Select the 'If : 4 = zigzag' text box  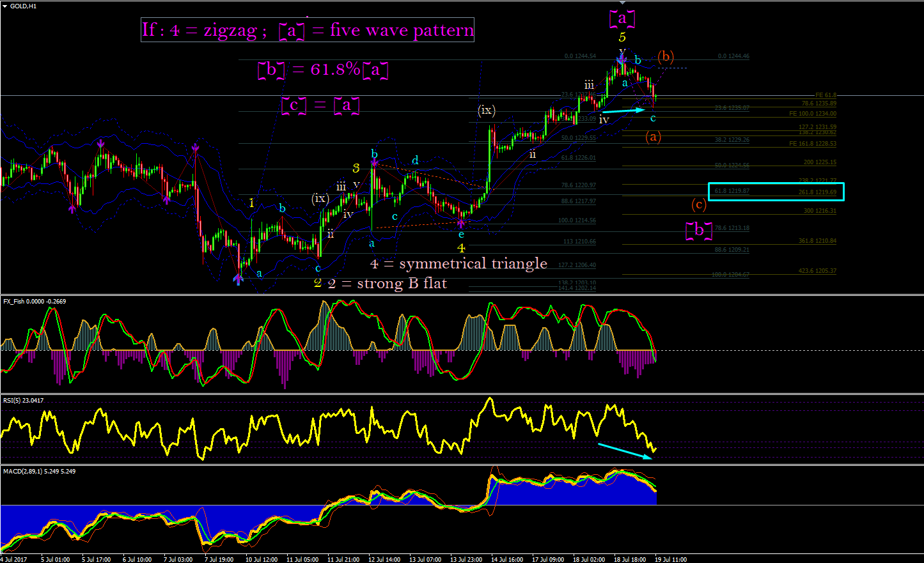(x=308, y=30)
